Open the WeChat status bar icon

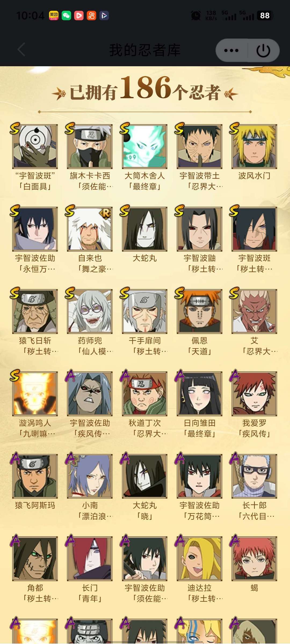tap(66, 16)
